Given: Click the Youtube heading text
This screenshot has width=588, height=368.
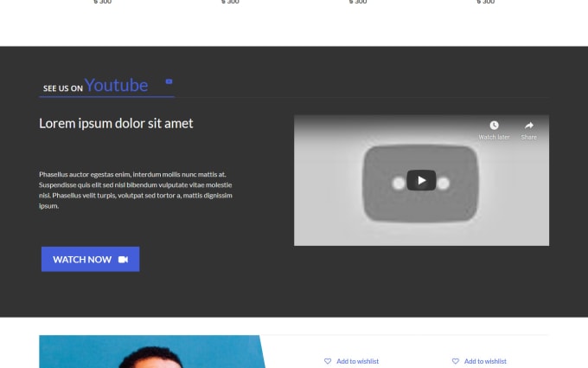Looking at the screenshot, I should (116, 85).
